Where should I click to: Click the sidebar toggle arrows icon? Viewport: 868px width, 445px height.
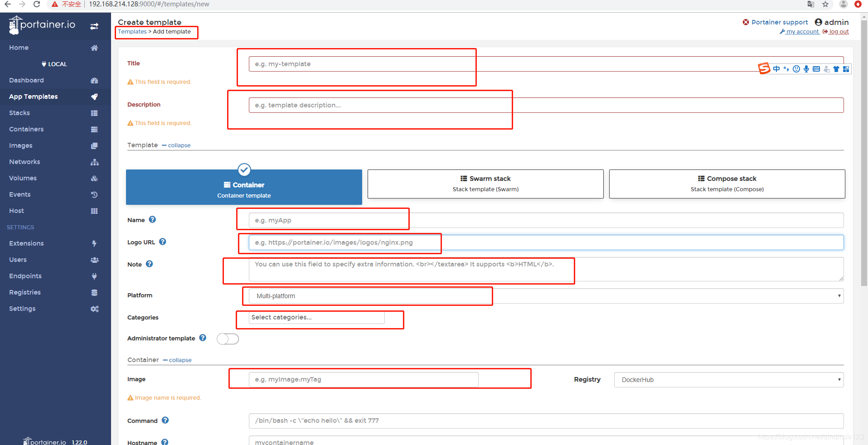[94, 26]
